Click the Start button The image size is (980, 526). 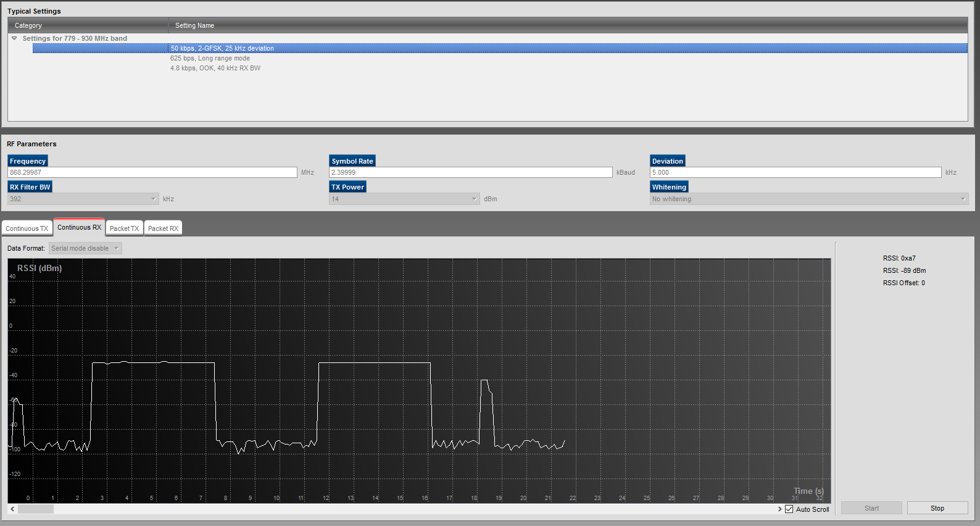pyautogui.click(x=871, y=508)
